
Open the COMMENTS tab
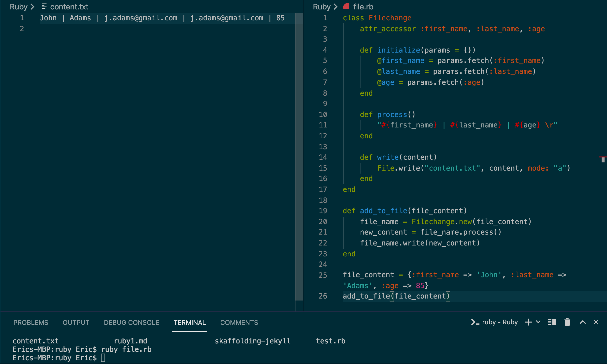tap(238, 322)
